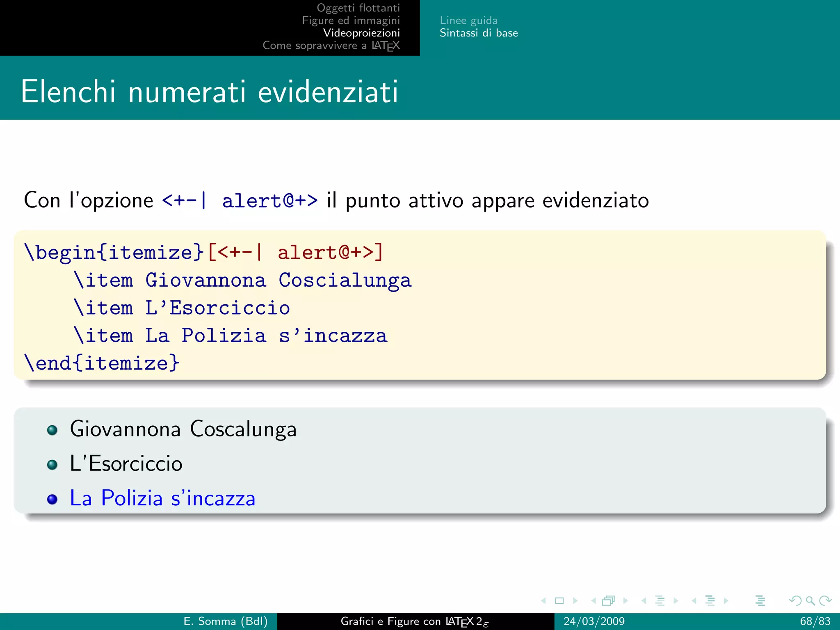Viewport: 840px width, 630px height.
Task: Click the red [<+-| alert@+>] code argument
Action: (296, 252)
